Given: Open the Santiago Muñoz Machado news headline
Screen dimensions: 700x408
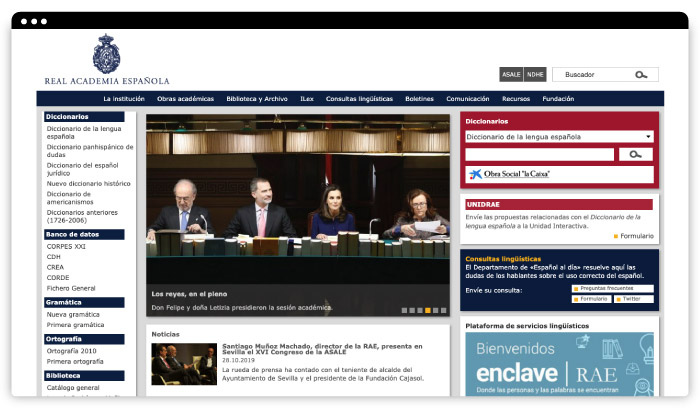Looking at the screenshot, I should click(x=322, y=349).
